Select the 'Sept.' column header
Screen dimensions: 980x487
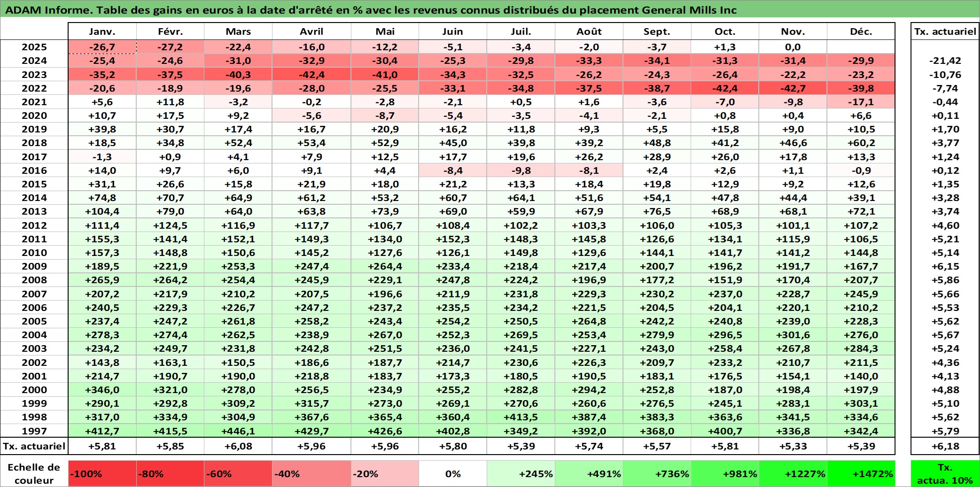pos(657,31)
